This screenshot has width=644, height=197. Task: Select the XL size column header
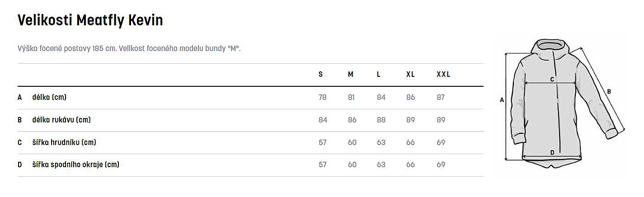click(410, 75)
